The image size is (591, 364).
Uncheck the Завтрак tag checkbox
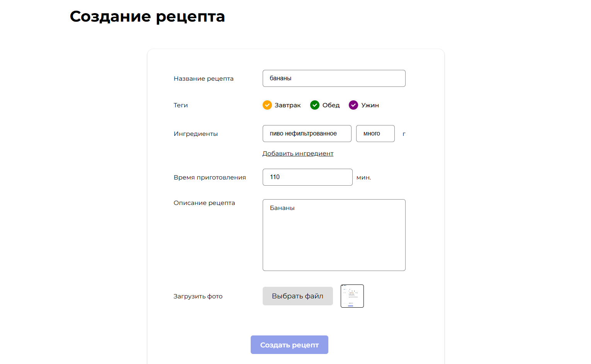267,105
